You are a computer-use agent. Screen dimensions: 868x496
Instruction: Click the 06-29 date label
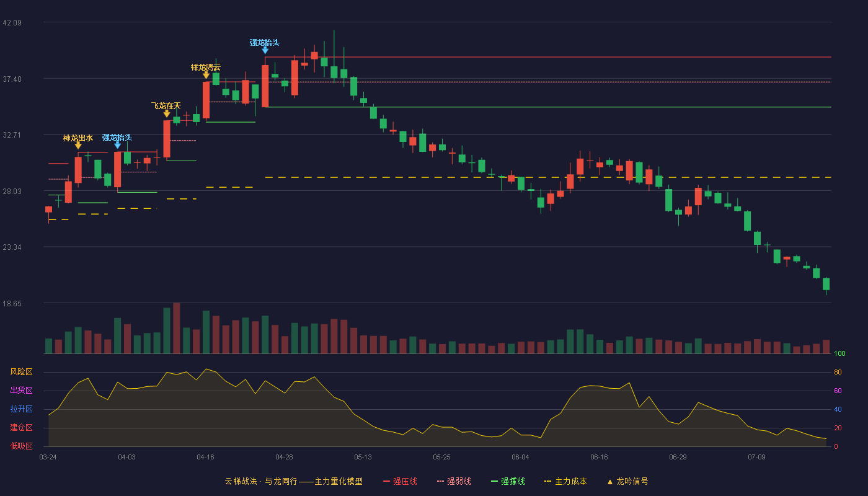coord(678,457)
